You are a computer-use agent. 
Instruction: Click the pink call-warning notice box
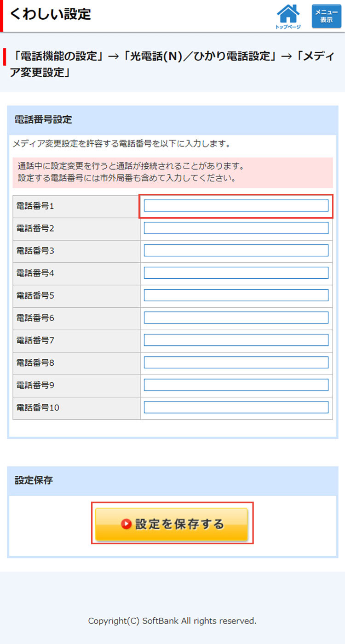172,172
